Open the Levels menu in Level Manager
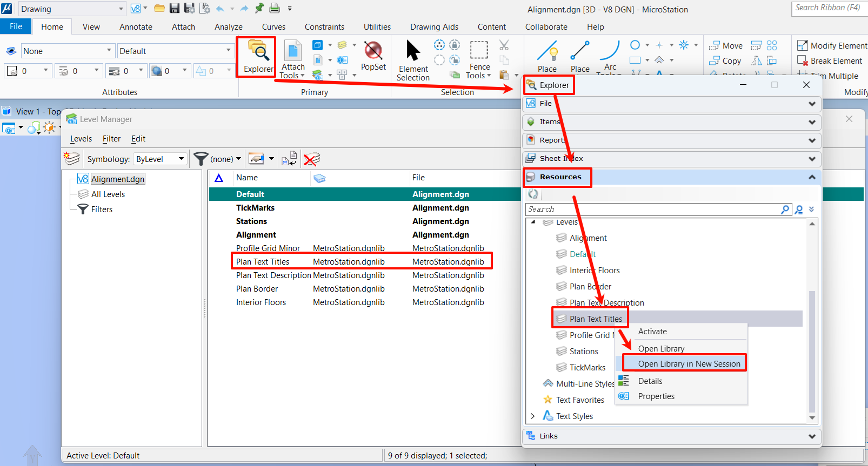This screenshot has height=466, width=868. coord(81,139)
